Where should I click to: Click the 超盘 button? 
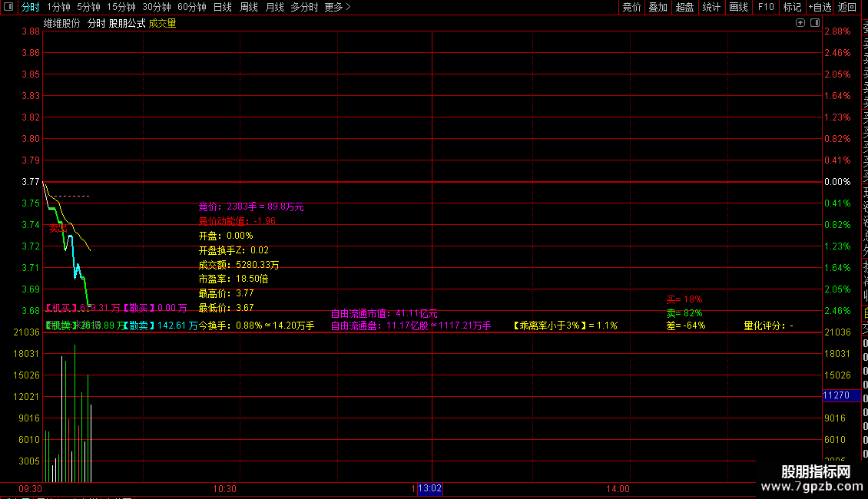coord(684,7)
